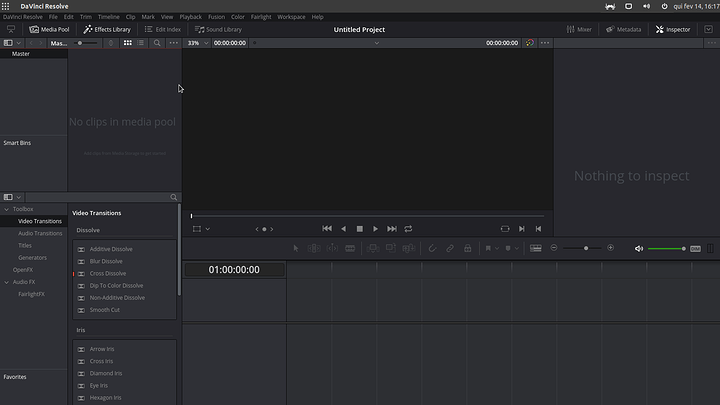Image resolution: width=720 pixels, height=405 pixels.
Task: Switch media pool to list view
Action: [142, 43]
